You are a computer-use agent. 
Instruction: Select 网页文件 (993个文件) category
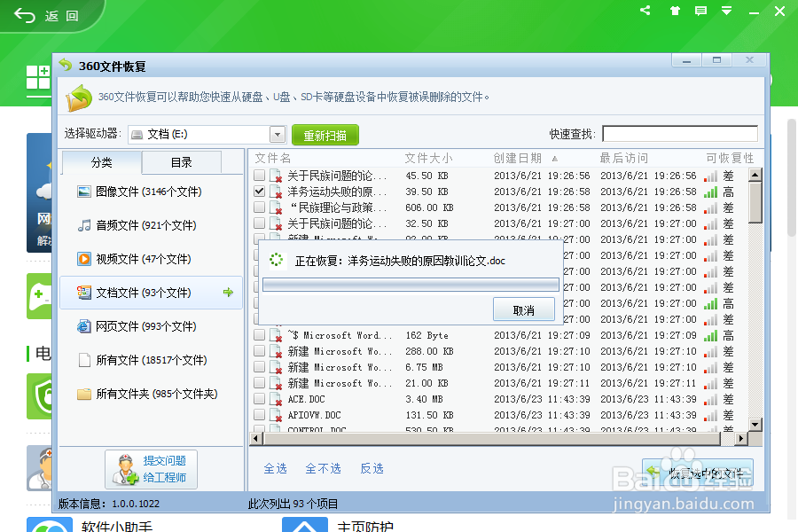pyautogui.click(x=151, y=325)
